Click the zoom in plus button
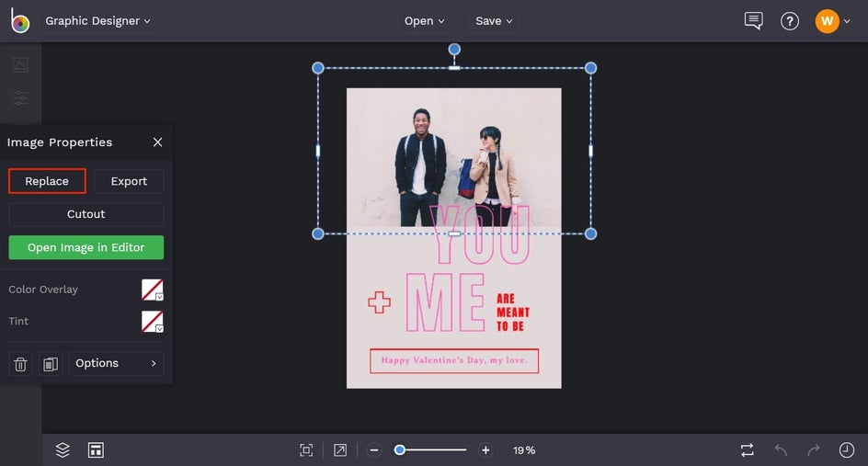Screen dimensions: 868x466 coord(485,450)
